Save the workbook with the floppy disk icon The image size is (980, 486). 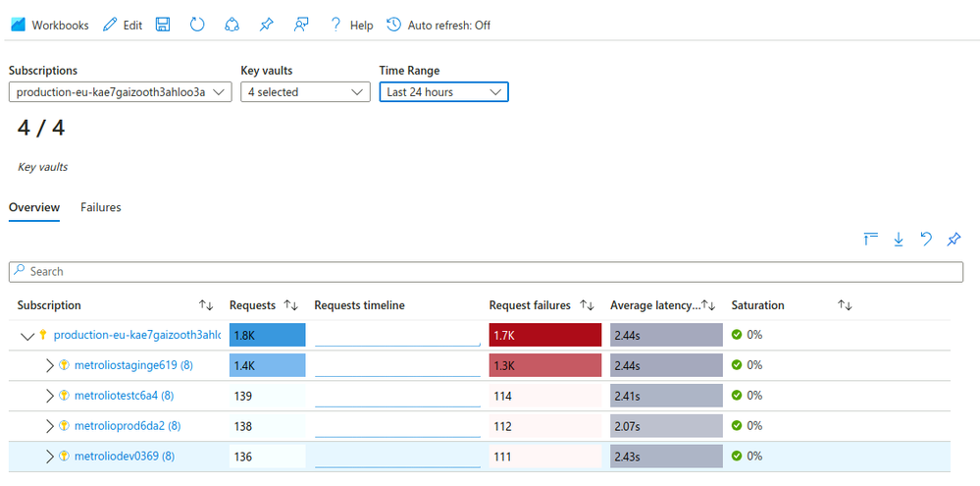tap(163, 25)
